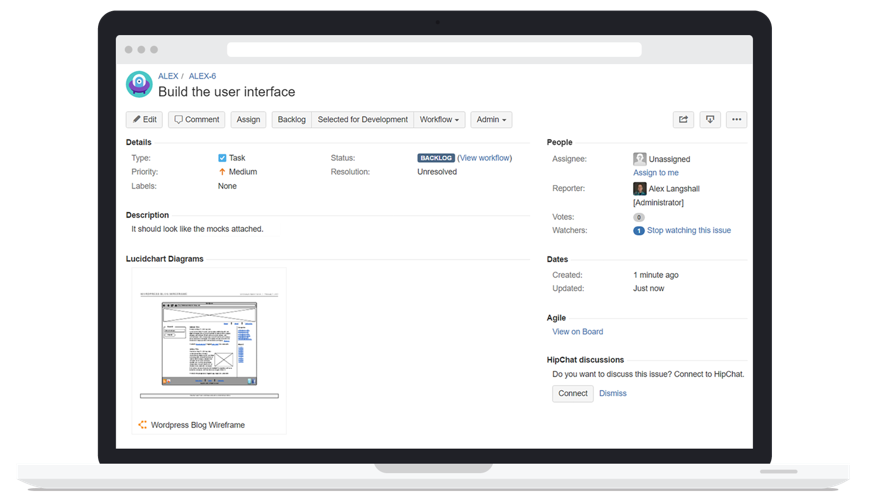
Task: Open the Admin dropdown
Action: coord(491,119)
